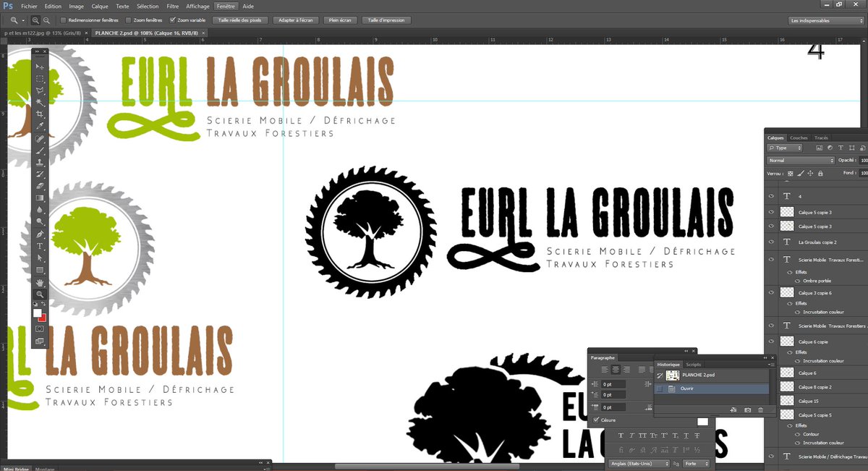Toggle Césure hyphenation checkbox
The width and height of the screenshot is (868, 471).
tap(596, 420)
